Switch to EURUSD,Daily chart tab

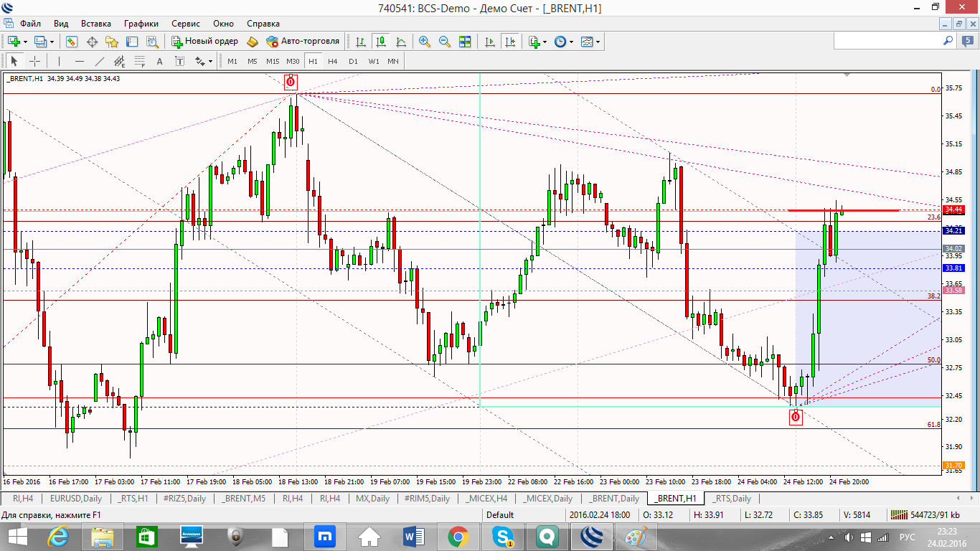pyautogui.click(x=75, y=498)
